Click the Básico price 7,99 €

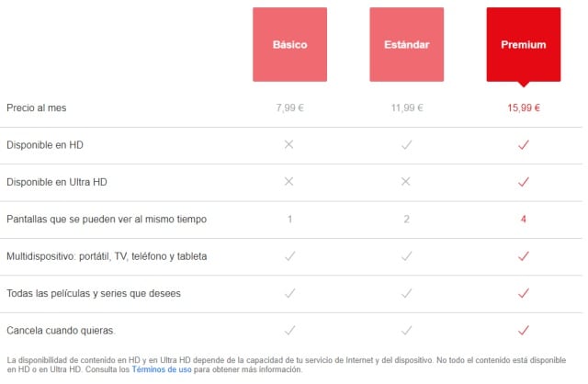click(x=289, y=107)
